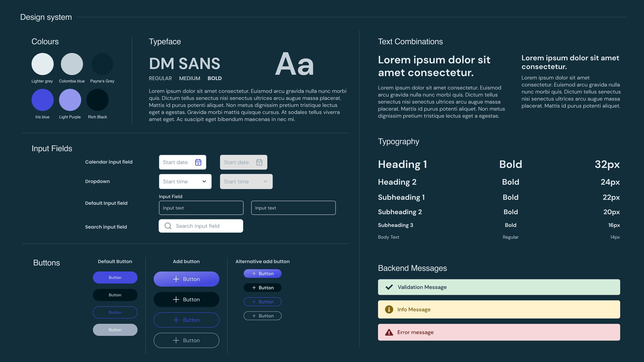
Task: Select the Typeface section label
Action: (164, 41)
